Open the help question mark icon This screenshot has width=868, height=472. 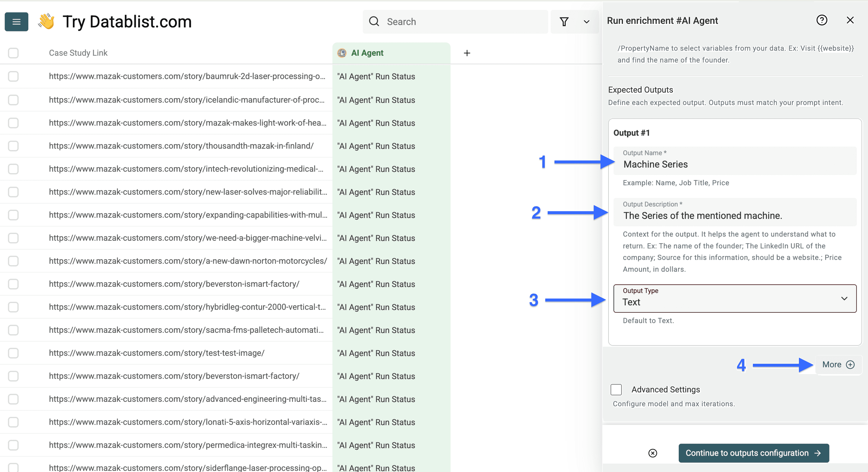click(x=822, y=20)
